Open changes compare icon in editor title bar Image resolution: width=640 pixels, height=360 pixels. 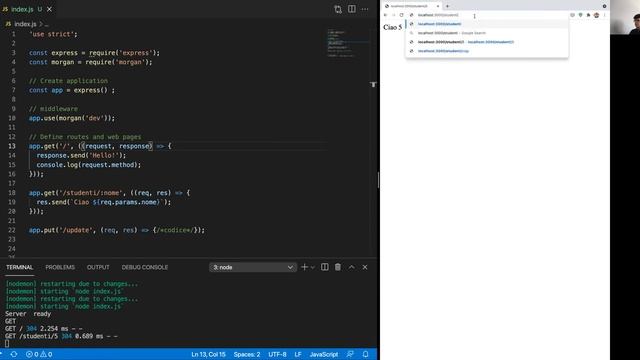[338, 9]
